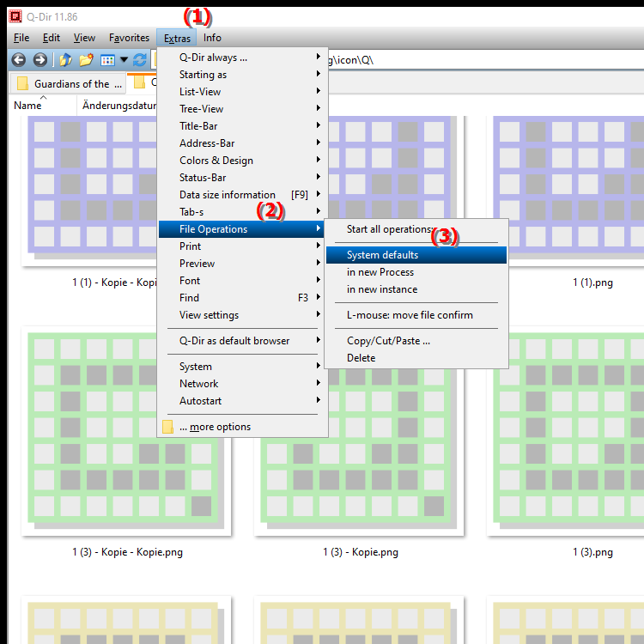The image size is (644, 644).
Task: Click the Refresh icon in toolbar
Action: pyautogui.click(x=140, y=60)
